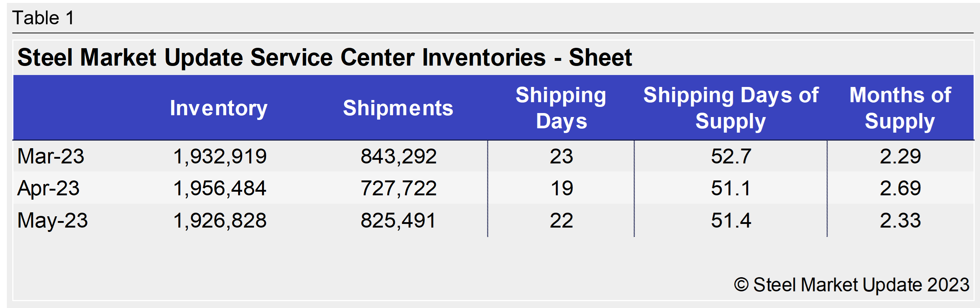Click the May-23 row label
980x308 pixels.
point(52,220)
